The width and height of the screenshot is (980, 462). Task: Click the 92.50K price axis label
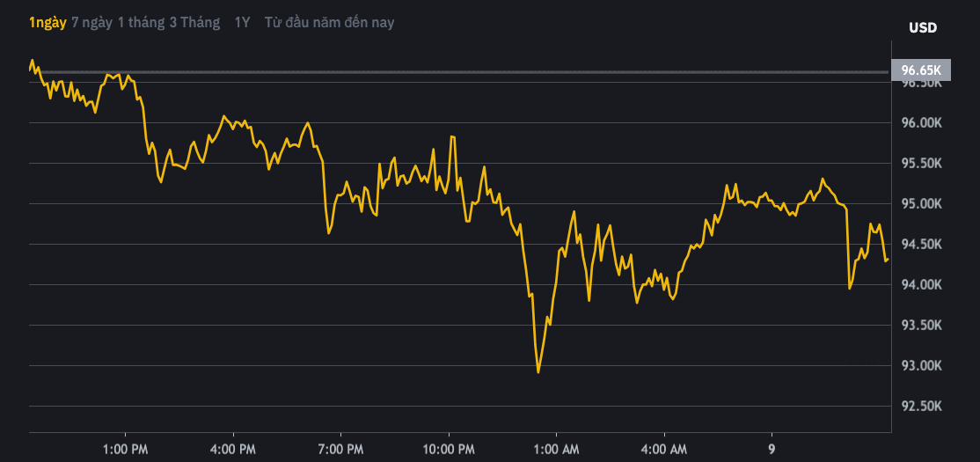[922, 407]
